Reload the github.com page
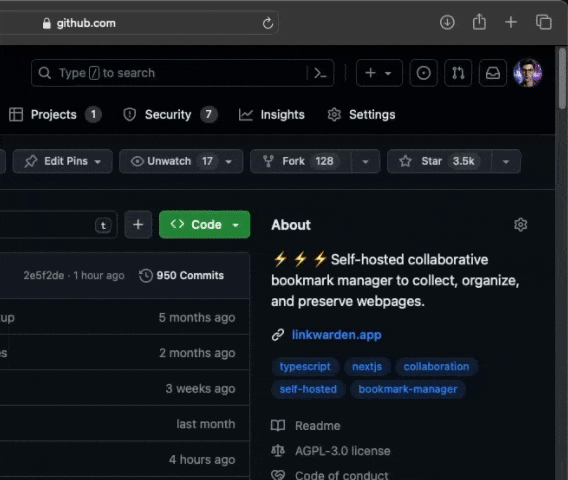568x480 pixels. 268,23
